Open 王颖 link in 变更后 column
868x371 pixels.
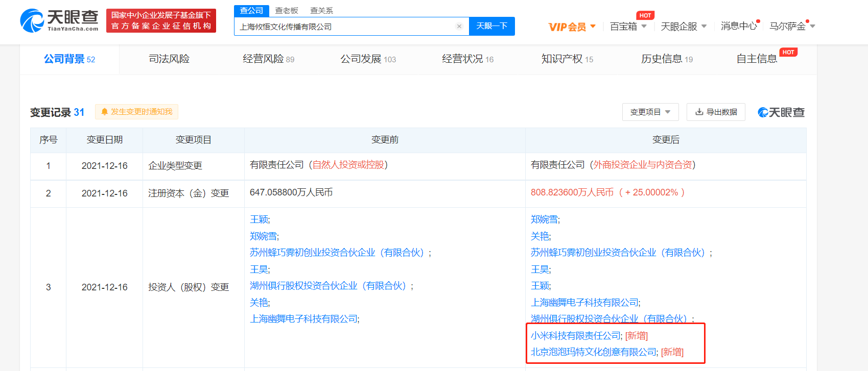(x=540, y=286)
